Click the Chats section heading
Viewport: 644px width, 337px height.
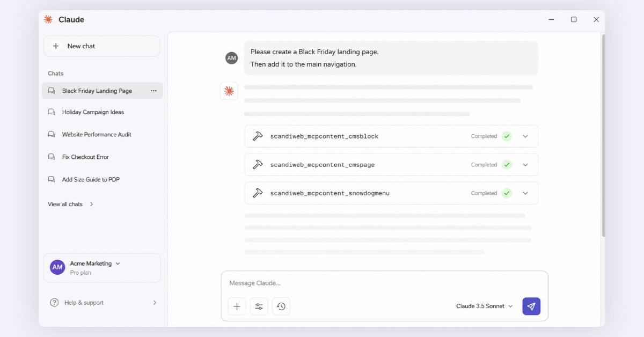[55, 74]
